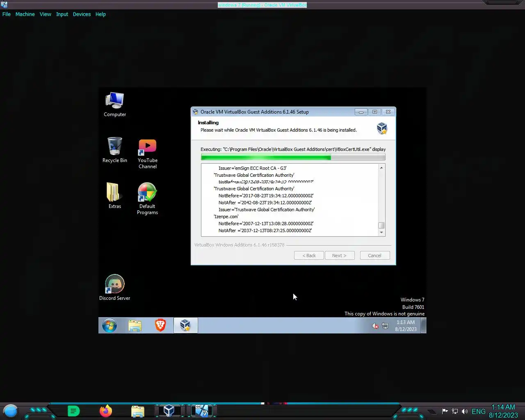Screen dimensions: 525x420
Task: Click the NotBefore 2007-12-13 log line
Action: click(266, 224)
